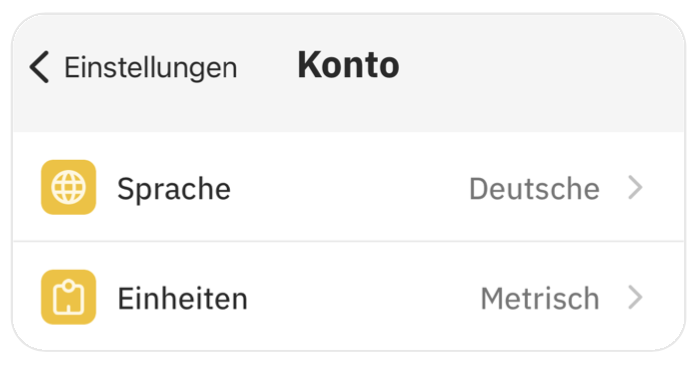Click the Sprache label text

point(174,189)
